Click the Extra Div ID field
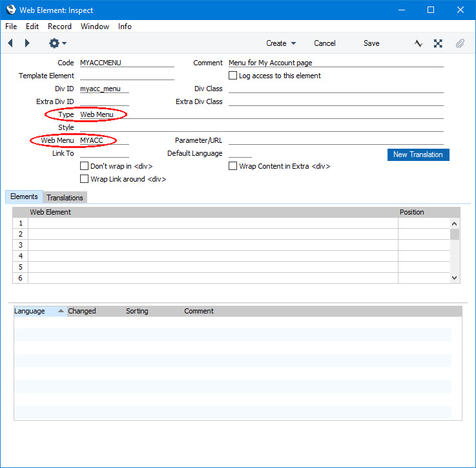The height and width of the screenshot is (468, 476). coord(105,101)
